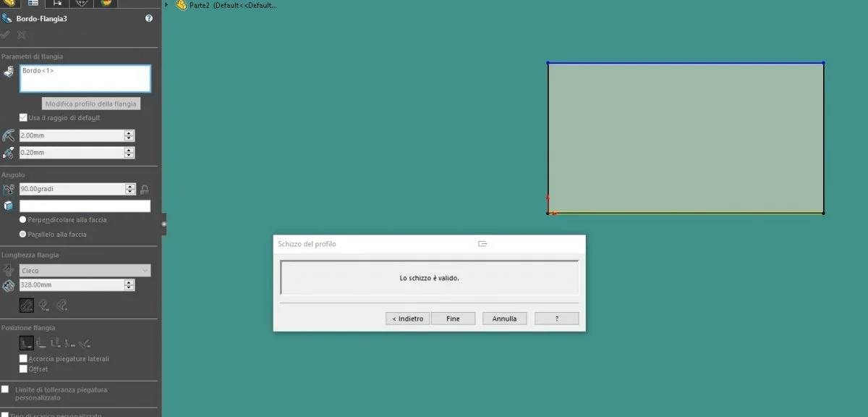The image size is (868, 417).
Task: Enable Accorcia piegature laterali checkbox
Action: tap(23, 358)
